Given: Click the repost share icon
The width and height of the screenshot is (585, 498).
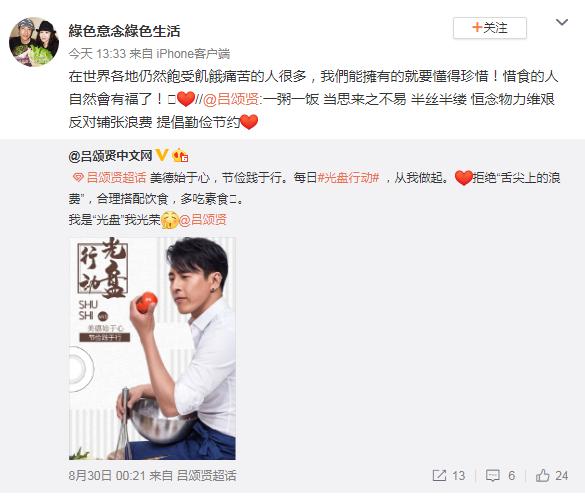Looking at the screenshot, I should 439,475.
